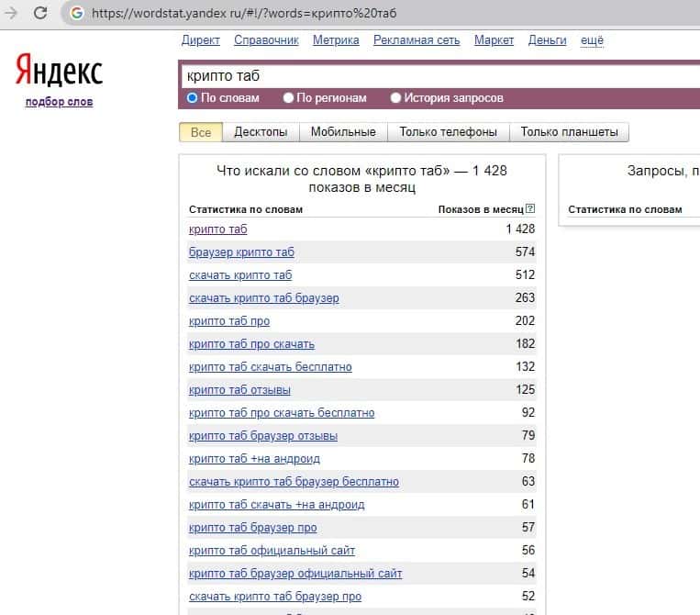Click the search field containing крипто таб
Image resolution: width=700 pixels, height=615 pixels.
point(431,76)
